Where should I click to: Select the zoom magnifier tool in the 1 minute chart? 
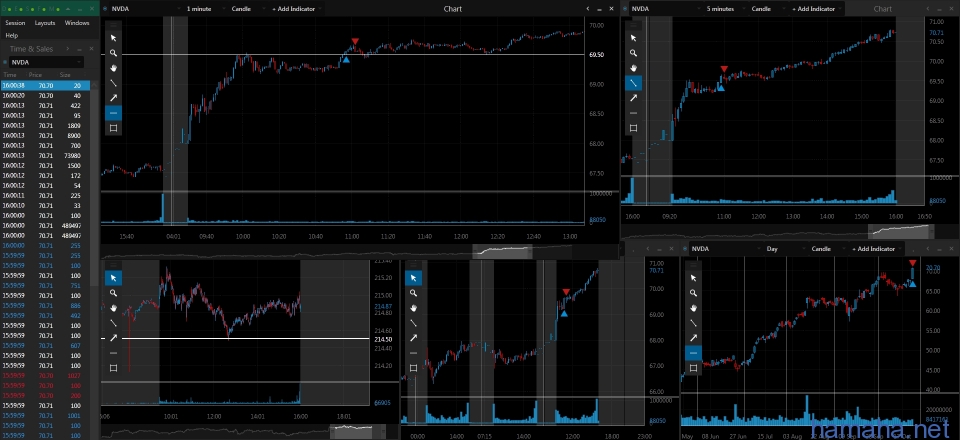pyautogui.click(x=113, y=53)
